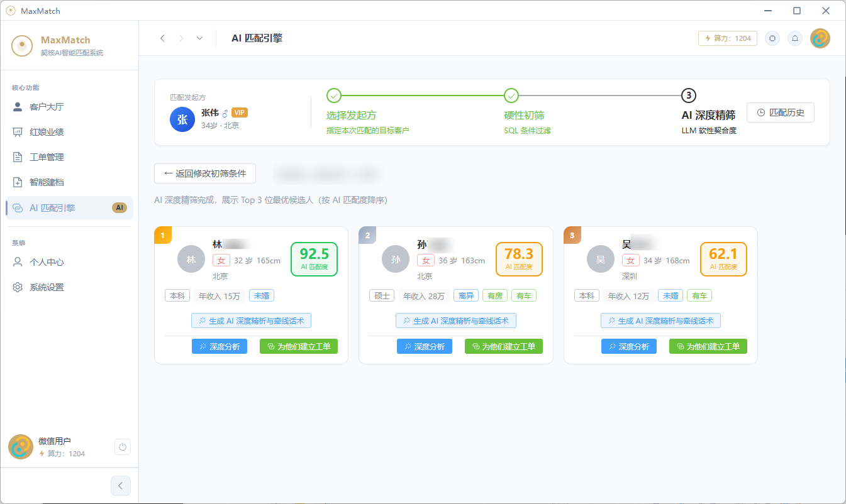
Task: Click 林 candidate avatar
Action: click(x=191, y=259)
